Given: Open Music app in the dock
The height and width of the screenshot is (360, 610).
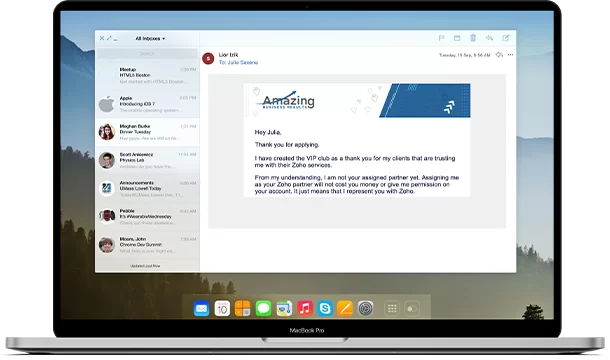Looking at the screenshot, I should pyautogui.click(x=305, y=309).
